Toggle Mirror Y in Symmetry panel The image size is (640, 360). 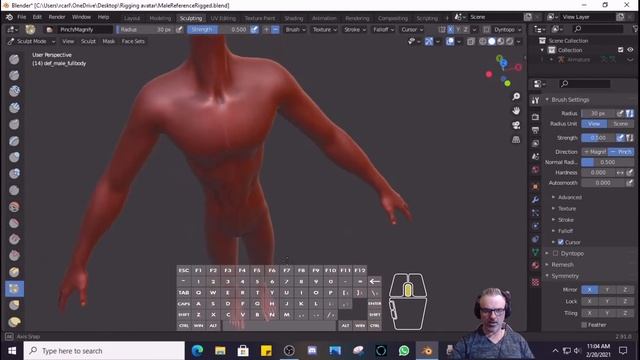tap(607, 289)
